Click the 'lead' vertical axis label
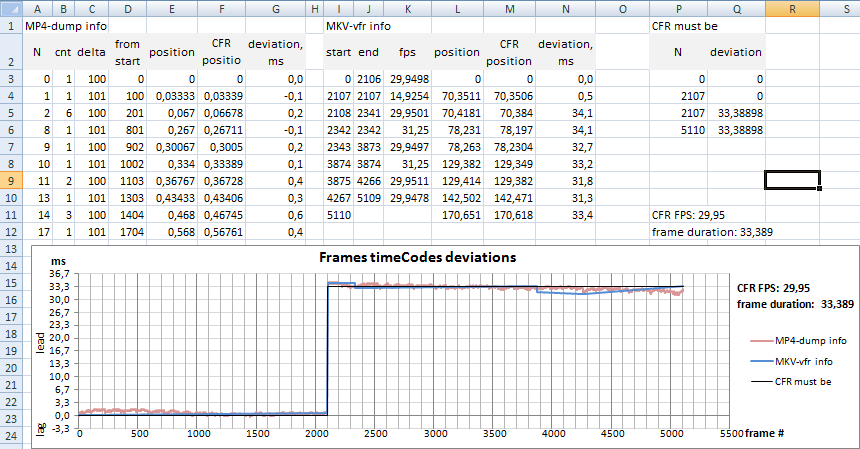Screen dimensions: 860x449 (41, 345)
